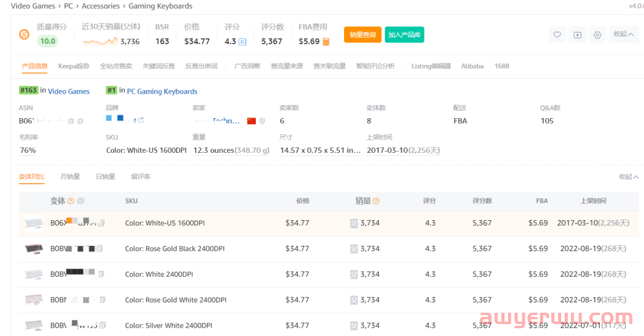Click the orange 销量查询 button
The width and height of the screenshot is (644, 336).
click(x=363, y=35)
